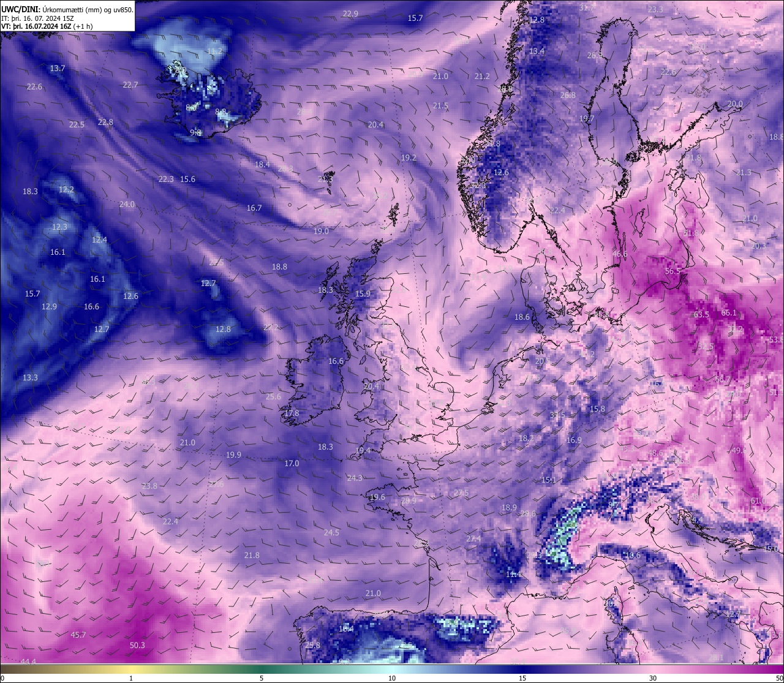Click the VT valid time line
This screenshot has height=683, width=784.
pyautogui.click(x=47, y=26)
